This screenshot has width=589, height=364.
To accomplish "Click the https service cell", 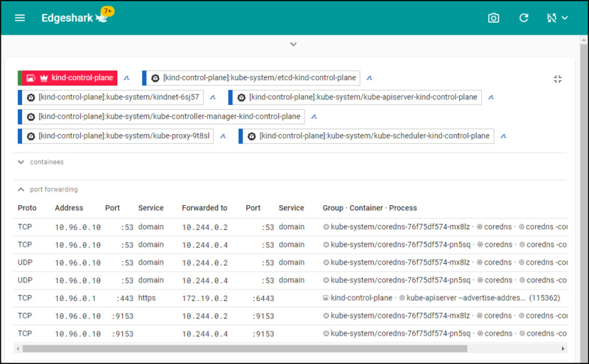I will point(147,298).
